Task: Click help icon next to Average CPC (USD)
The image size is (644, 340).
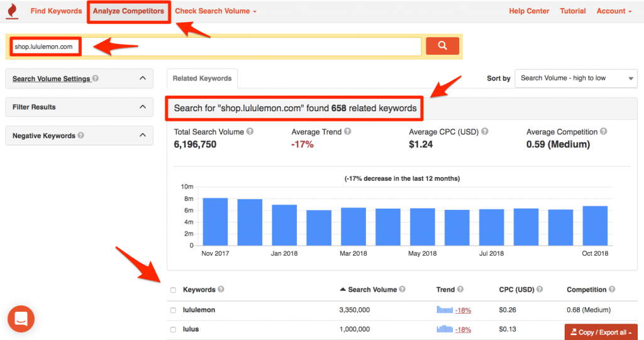Action: (485, 131)
